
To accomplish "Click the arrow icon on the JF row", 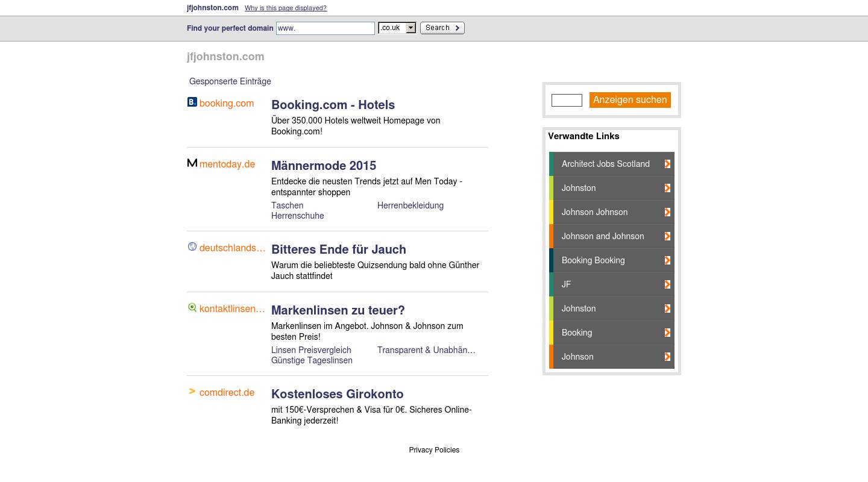I will [667, 284].
